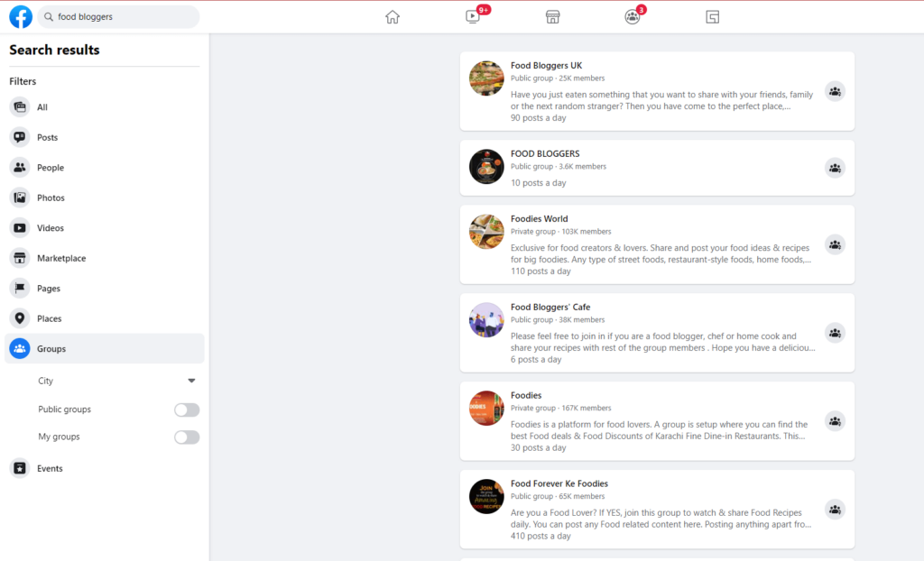Click the Posts filter icon
This screenshot has height=561, width=924.
coord(20,137)
